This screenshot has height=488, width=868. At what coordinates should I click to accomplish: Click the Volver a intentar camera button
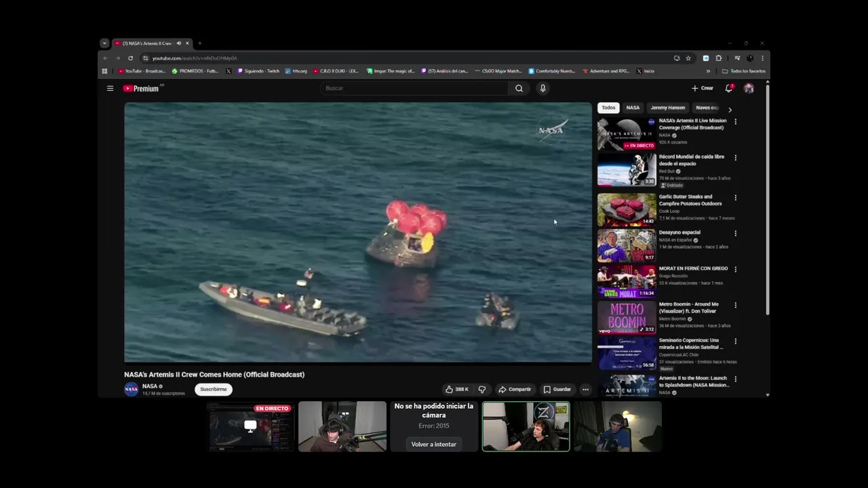click(x=434, y=444)
